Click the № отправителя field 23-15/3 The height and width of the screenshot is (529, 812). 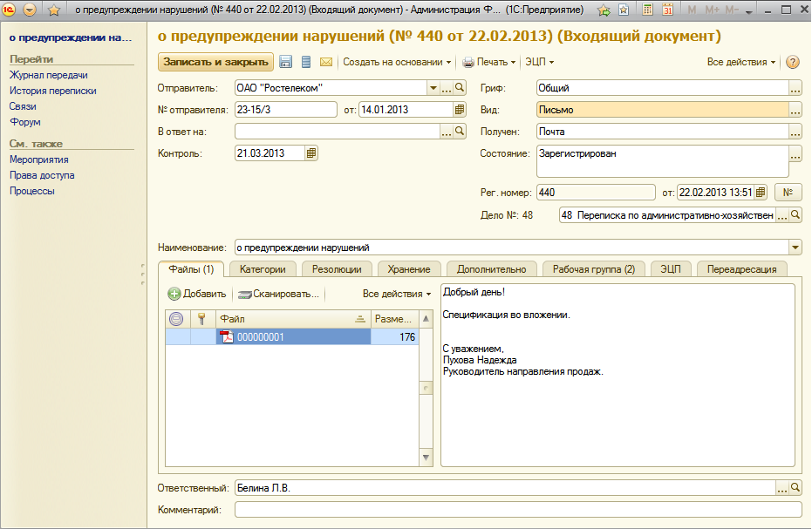click(x=286, y=110)
